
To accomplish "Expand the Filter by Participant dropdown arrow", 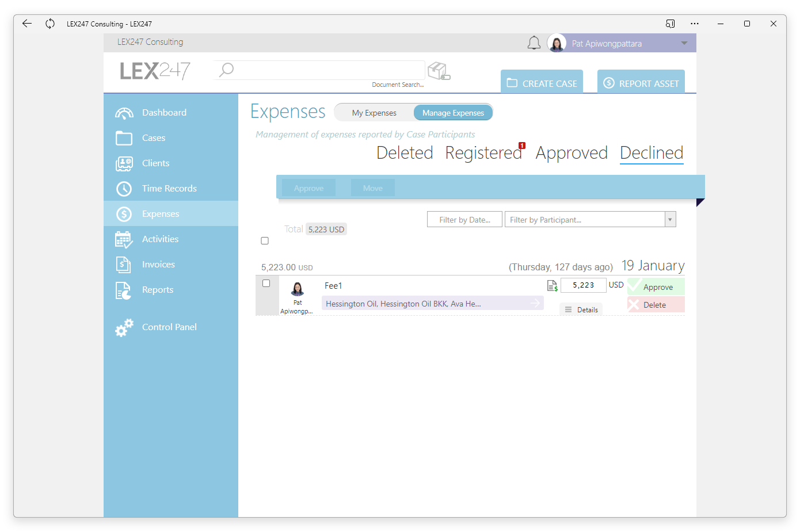I will click(x=670, y=220).
